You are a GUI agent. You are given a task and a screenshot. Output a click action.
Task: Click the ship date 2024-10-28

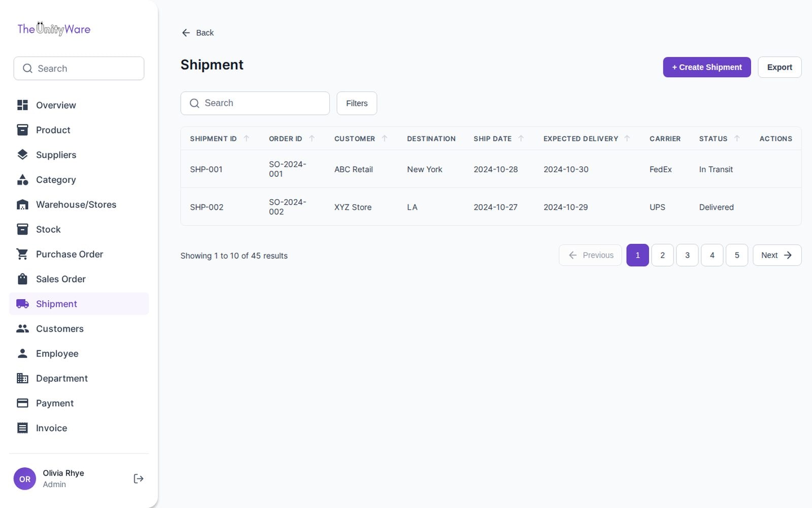pos(496,169)
